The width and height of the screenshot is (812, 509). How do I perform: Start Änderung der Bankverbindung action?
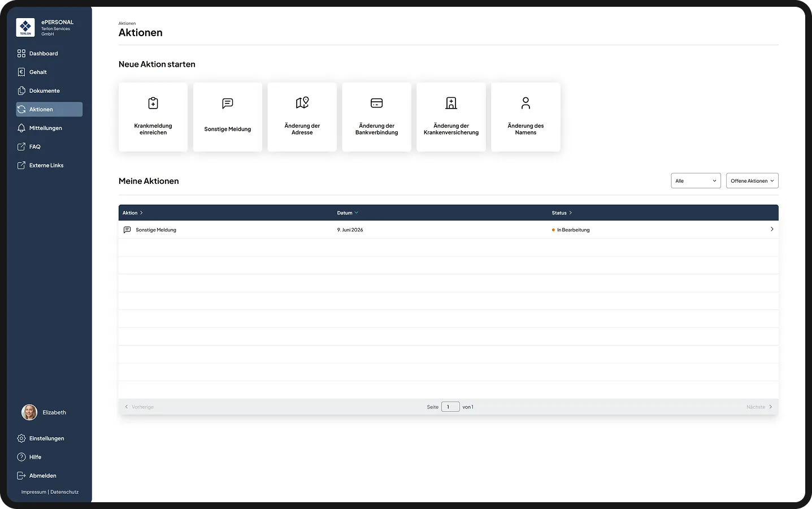pos(377,117)
